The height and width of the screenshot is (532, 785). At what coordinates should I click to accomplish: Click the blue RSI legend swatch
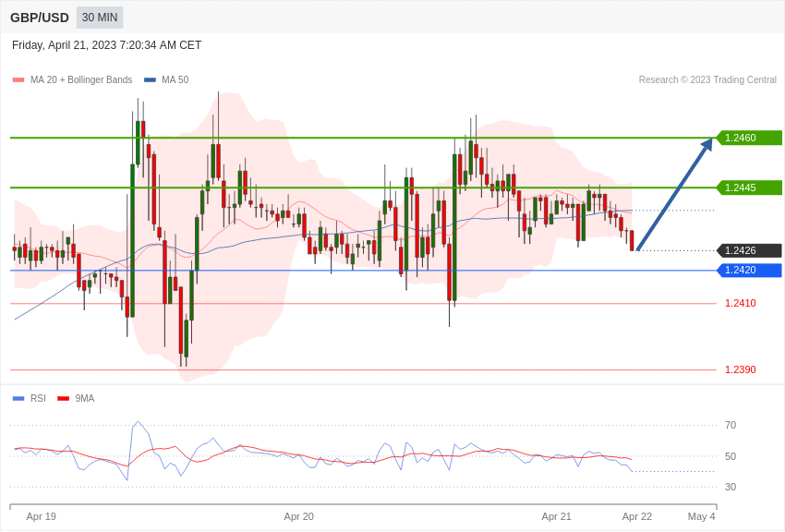pyautogui.click(x=18, y=399)
